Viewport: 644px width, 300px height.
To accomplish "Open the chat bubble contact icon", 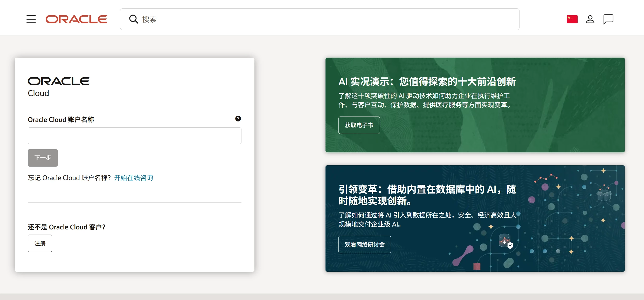I will pyautogui.click(x=608, y=19).
